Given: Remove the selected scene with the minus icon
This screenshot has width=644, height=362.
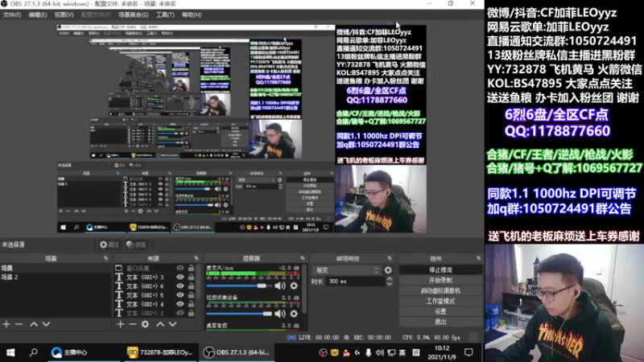Looking at the screenshot, I should (19, 324).
